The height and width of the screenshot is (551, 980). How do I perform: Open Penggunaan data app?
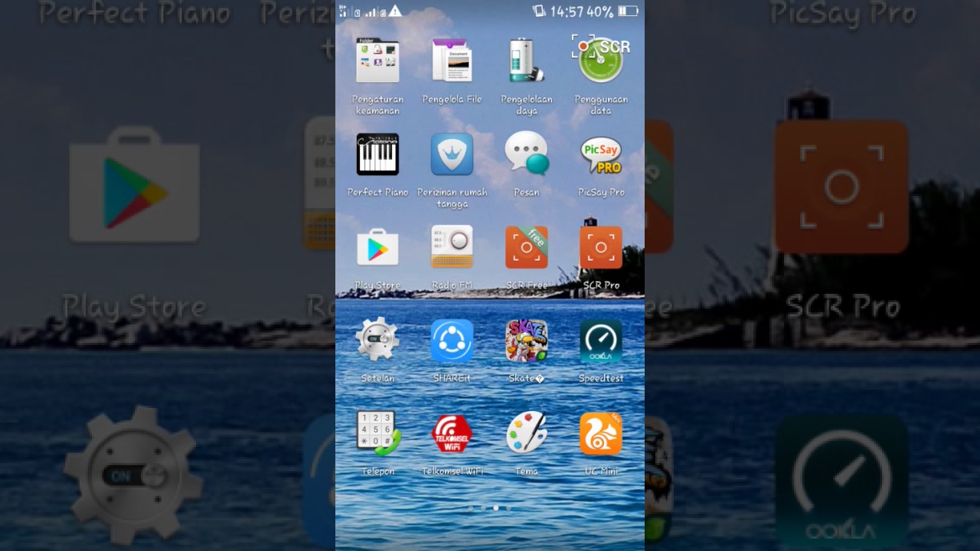click(x=601, y=60)
